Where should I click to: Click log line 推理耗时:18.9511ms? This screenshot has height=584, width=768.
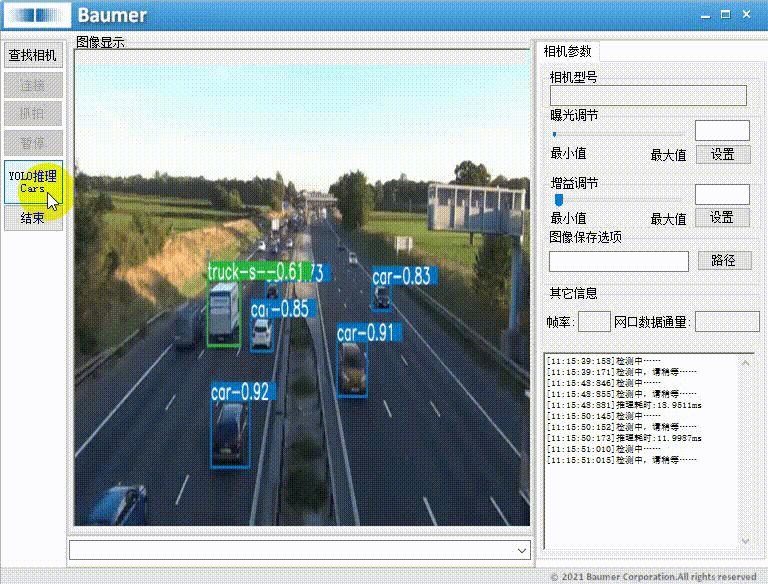coord(624,405)
